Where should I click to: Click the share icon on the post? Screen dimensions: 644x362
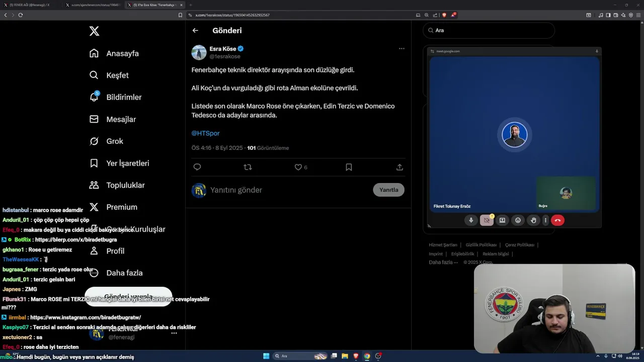click(x=399, y=167)
